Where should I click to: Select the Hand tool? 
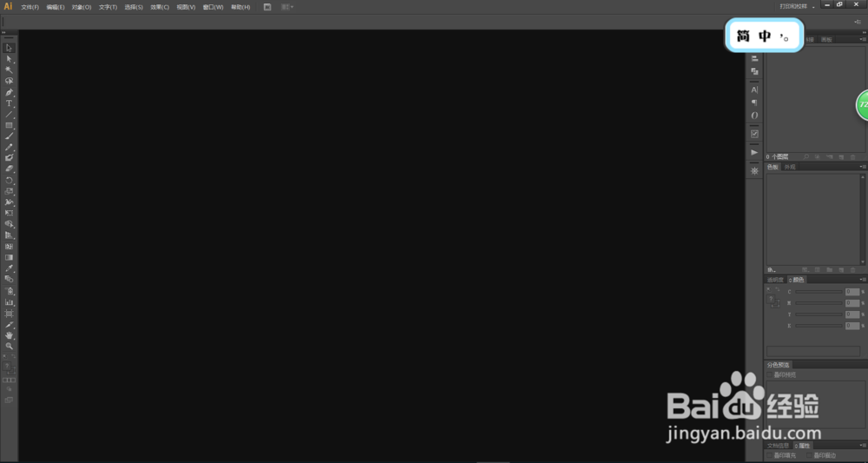point(9,335)
